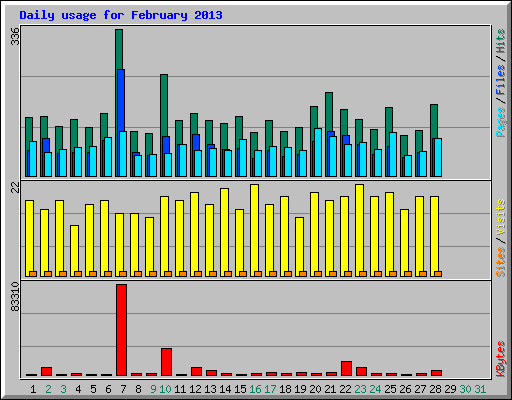
Task: Click day label '9' on the x-axis
Action: coord(153,389)
